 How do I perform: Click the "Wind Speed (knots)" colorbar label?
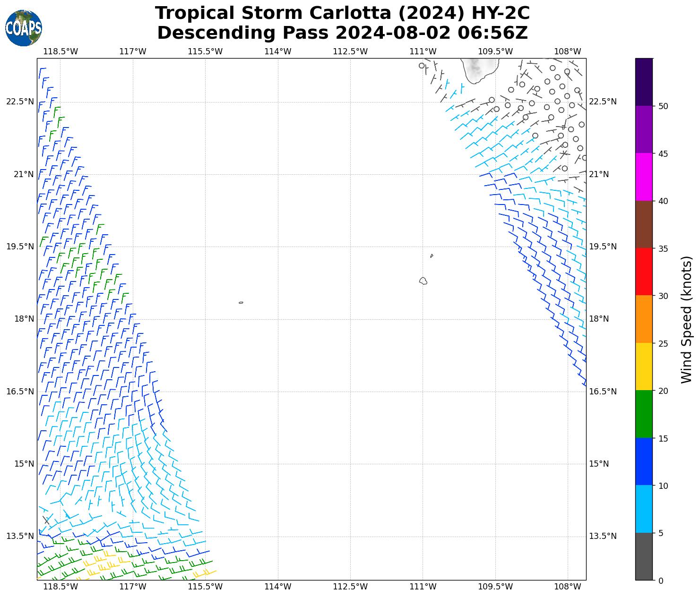click(x=686, y=320)
